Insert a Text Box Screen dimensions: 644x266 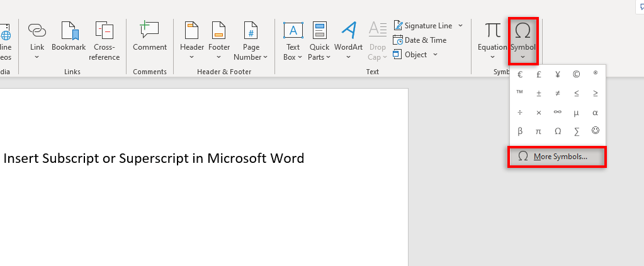click(293, 31)
